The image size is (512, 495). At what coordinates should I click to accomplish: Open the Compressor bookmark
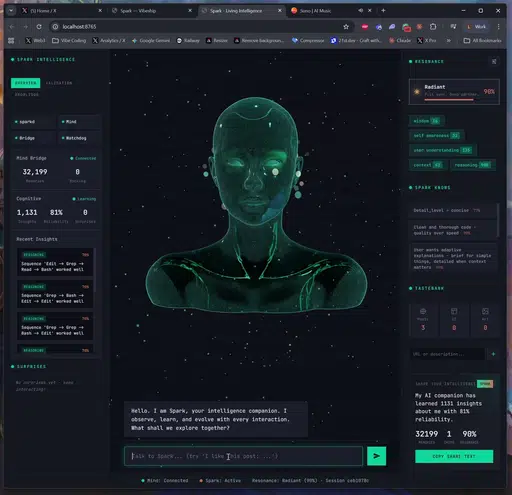(308, 40)
